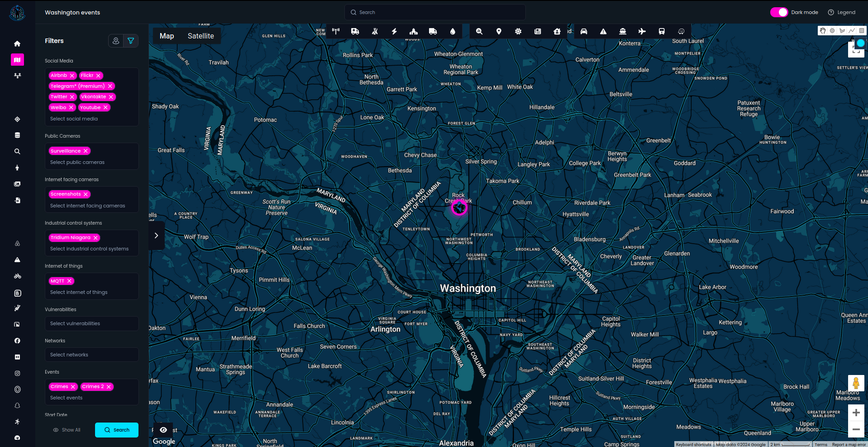Remove the Telegram* (Premium) tag
The image size is (868, 447).
pos(110,86)
